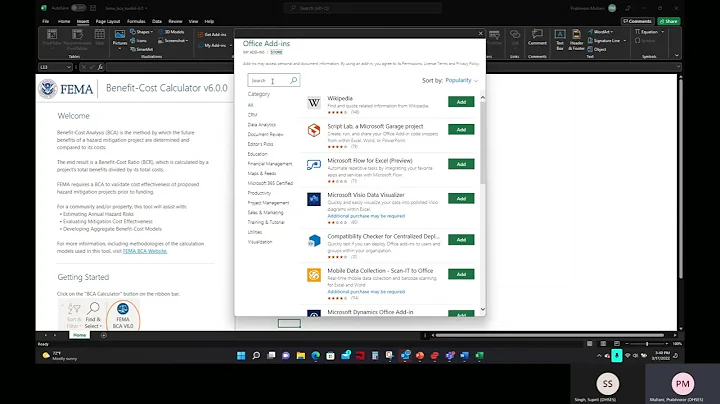Open File Explorer from the taskbar
The image size is (720, 404).
tap(301, 355)
